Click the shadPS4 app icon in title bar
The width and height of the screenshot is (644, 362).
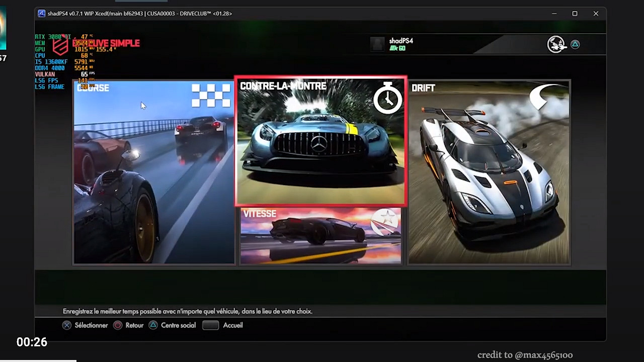pyautogui.click(x=41, y=14)
